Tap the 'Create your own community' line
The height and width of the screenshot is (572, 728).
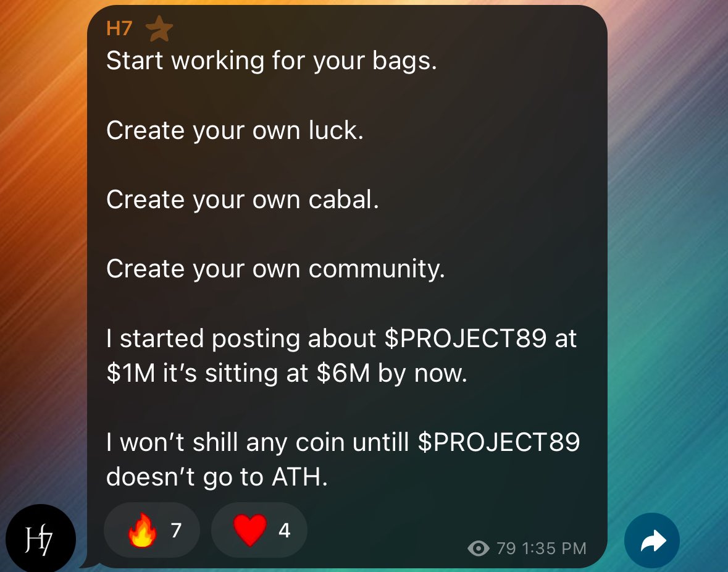click(276, 269)
